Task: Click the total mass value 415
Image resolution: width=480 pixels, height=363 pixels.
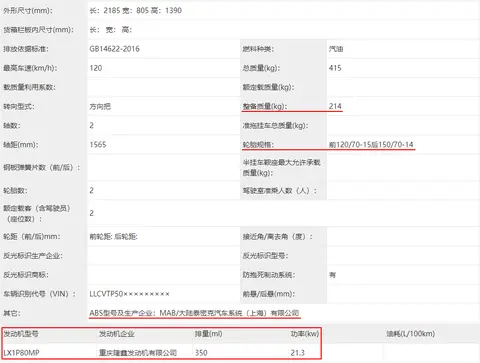Action: click(x=335, y=68)
